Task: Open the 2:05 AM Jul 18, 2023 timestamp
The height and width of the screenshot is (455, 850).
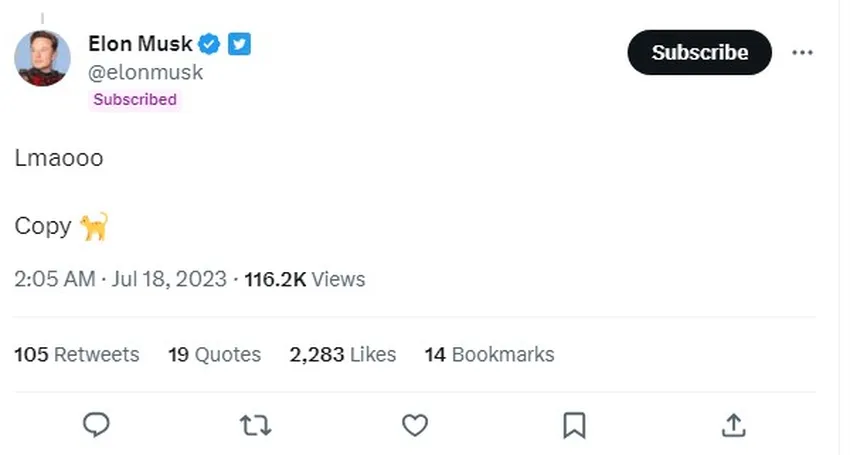Action: click(x=120, y=279)
